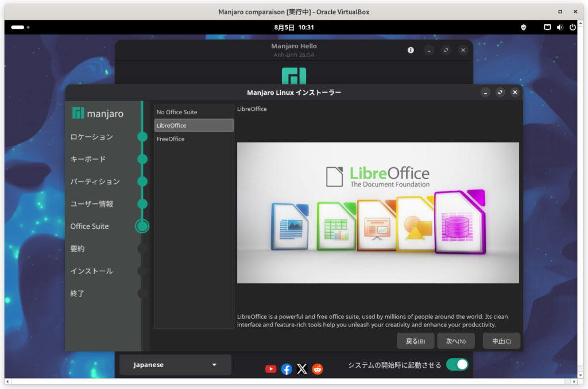This screenshot has width=588, height=389.
Task: Maximize the Manjaro Linux installer window
Action: (x=500, y=93)
